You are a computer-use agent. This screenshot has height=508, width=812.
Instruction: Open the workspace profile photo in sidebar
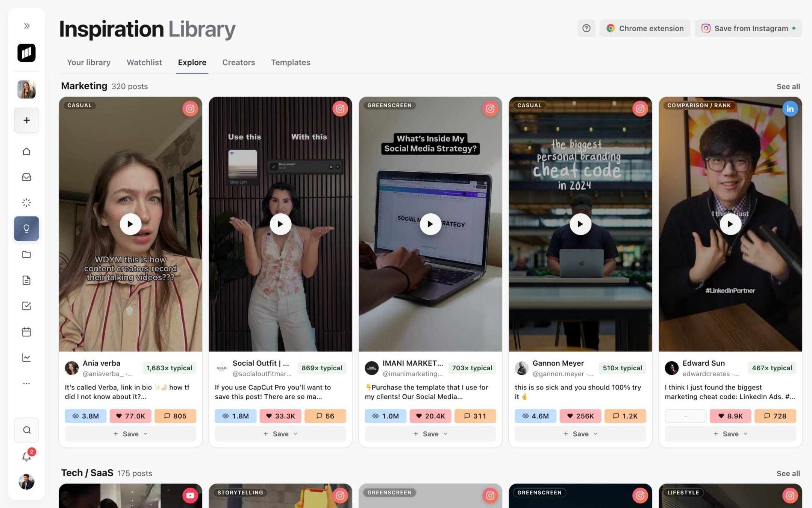tap(26, 90)
